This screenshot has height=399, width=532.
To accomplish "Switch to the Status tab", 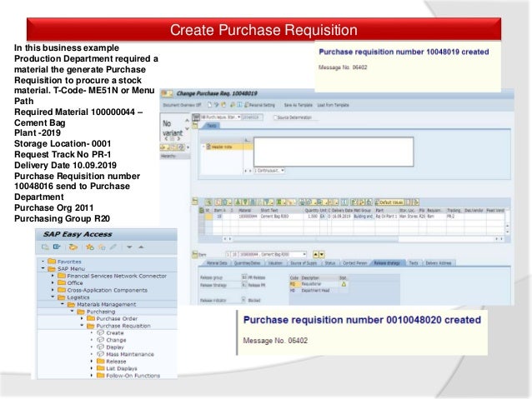I will pos(330,263).
